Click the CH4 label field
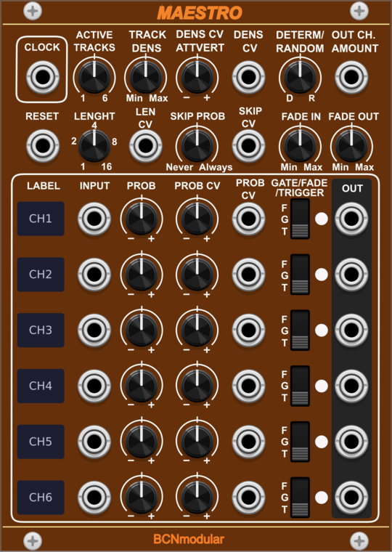Viewport: 392px width, 552px height. coord(41,386)
